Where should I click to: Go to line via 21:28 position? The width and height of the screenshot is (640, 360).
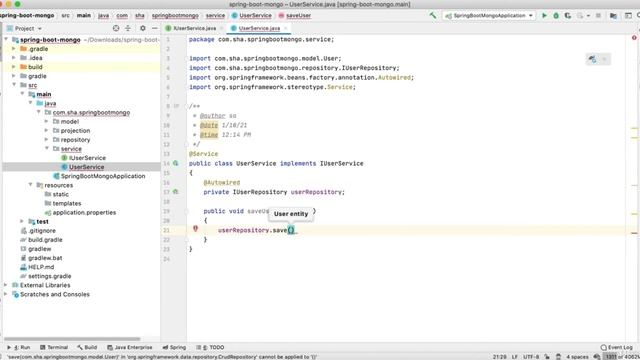click(x=500, y=357)
